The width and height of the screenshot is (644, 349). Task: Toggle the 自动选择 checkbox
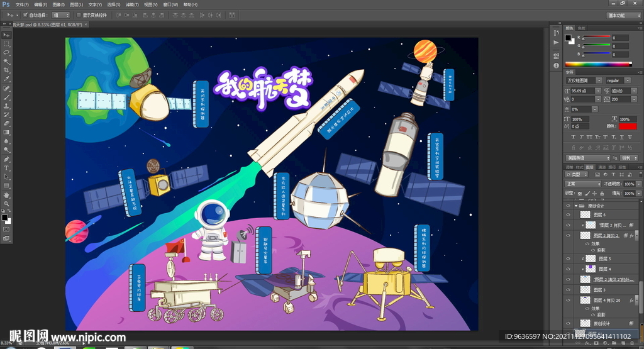(x=25, y=15)
